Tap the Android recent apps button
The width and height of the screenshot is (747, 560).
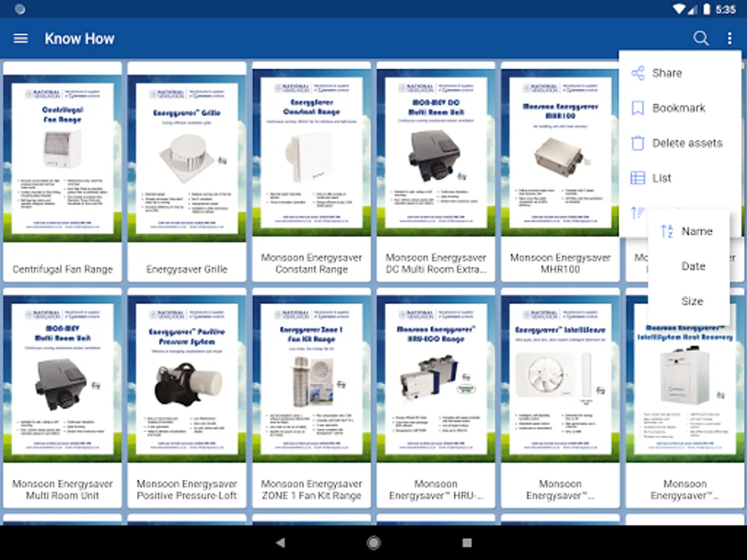coord(467,543)
